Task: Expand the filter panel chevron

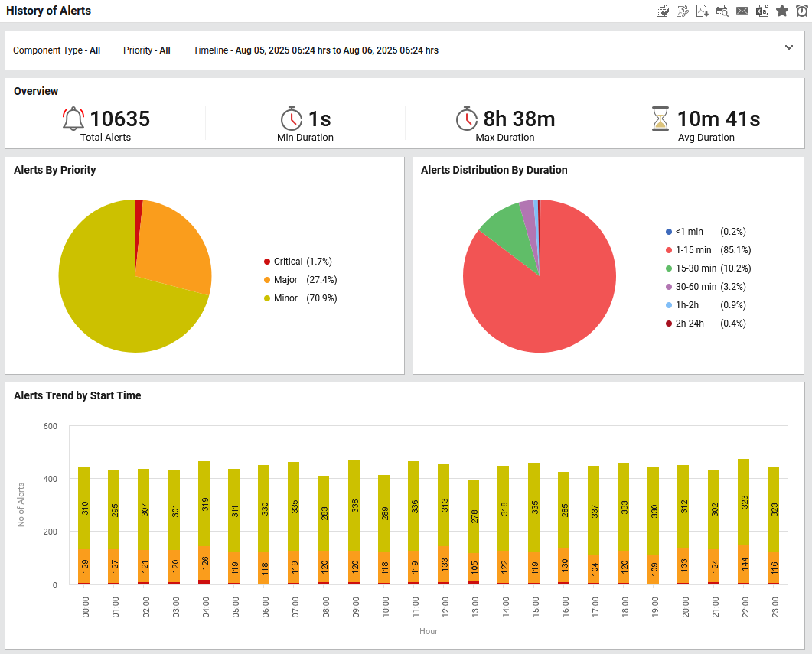Action: click(789, 47)
